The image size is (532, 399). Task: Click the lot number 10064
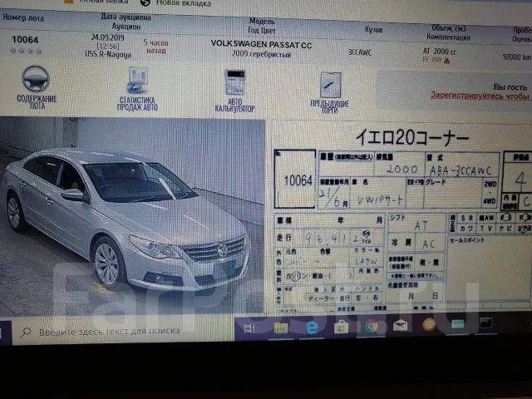tap(25, 40)
